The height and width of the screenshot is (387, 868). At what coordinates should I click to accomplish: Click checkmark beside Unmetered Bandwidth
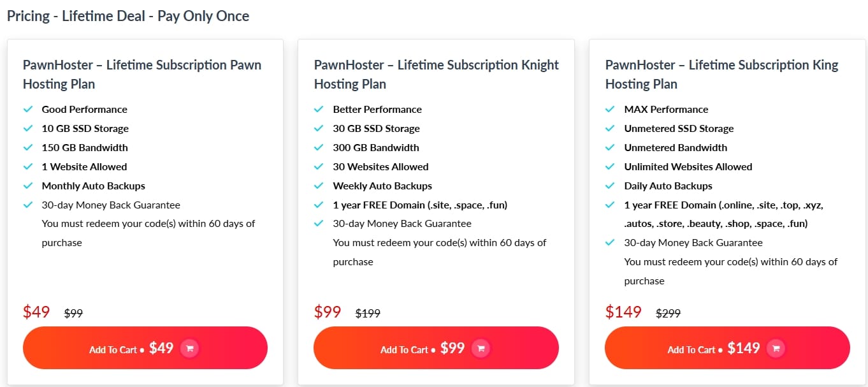[611, 147]
